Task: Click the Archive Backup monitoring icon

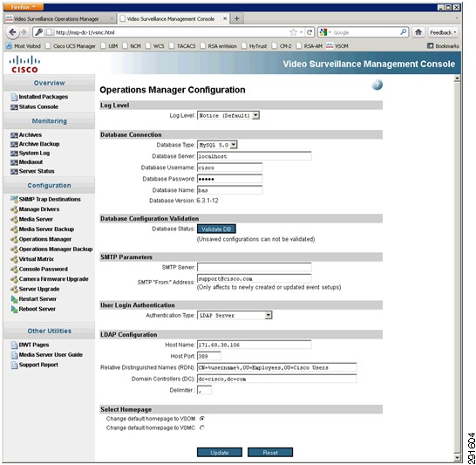Action: coord(14,144)
